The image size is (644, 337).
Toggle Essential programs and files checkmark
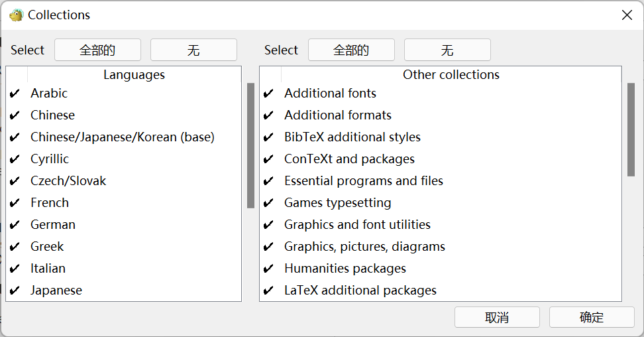pyautogui.click(x=268, y=180)
